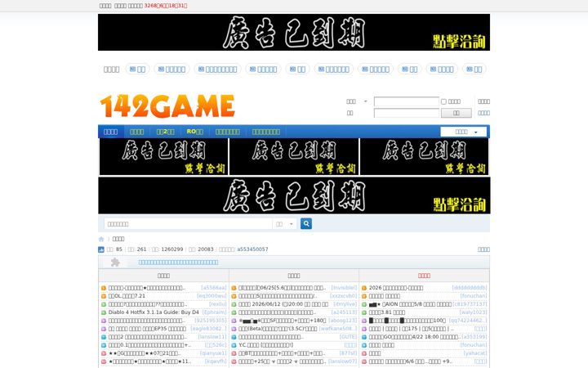The height and width of the screenshot is (368, 588).
Task: Click the gray puzzle-piece icon
Action: 115,263
